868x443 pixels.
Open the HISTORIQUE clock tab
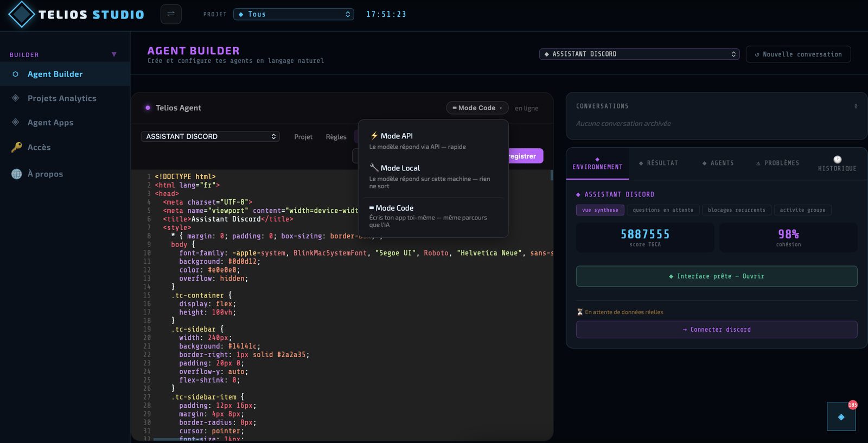(837, 163)
